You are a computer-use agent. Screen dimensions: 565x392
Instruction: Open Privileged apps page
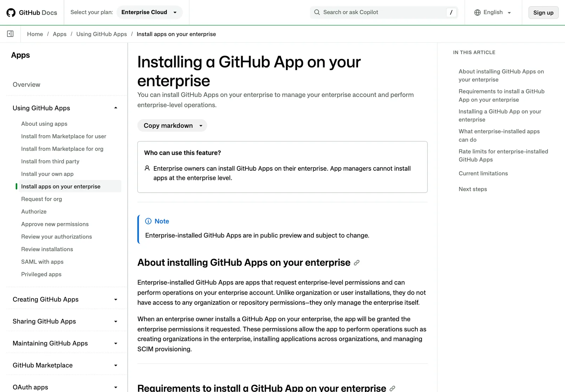tap(41, 274)
